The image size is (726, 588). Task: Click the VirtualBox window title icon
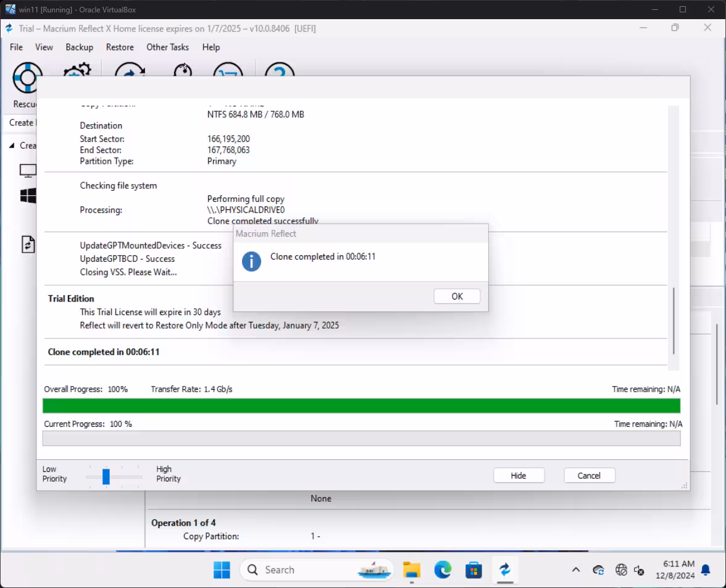point(10,9)
